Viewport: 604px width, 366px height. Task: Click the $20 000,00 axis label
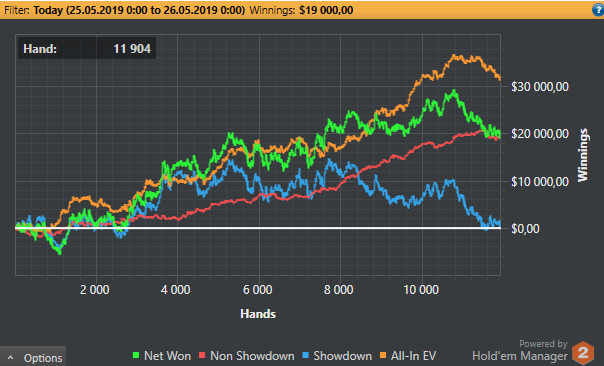click(x=540, y=134)
